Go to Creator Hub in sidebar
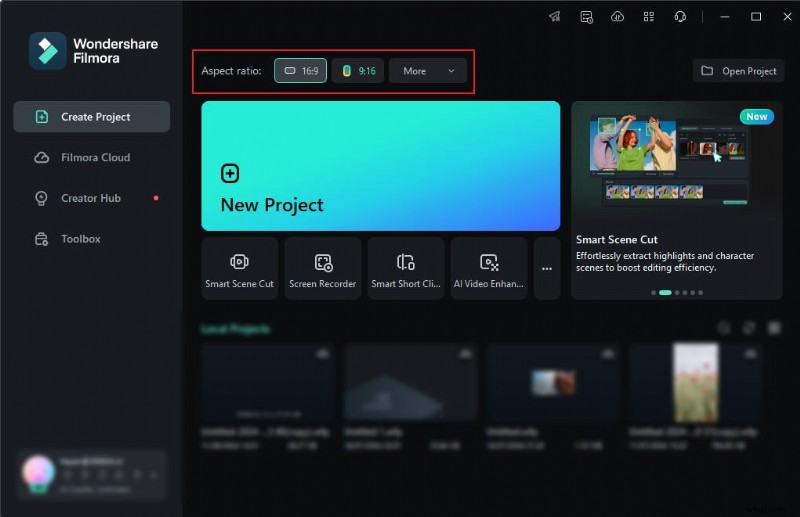The width and height of the screenshot is (800, 517). 90,198
